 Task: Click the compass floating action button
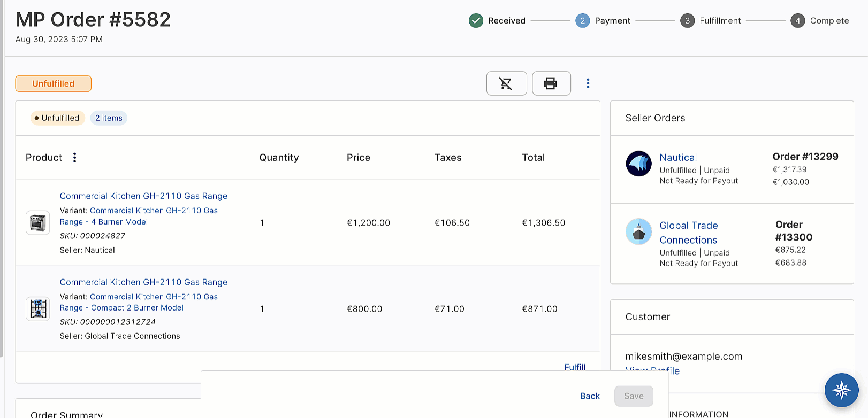tap(841, 390)
